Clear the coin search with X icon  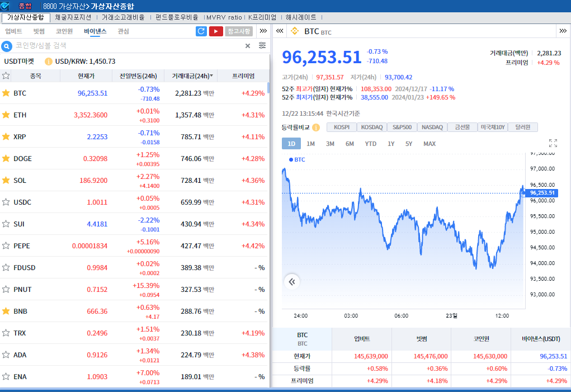pos(248,46)
